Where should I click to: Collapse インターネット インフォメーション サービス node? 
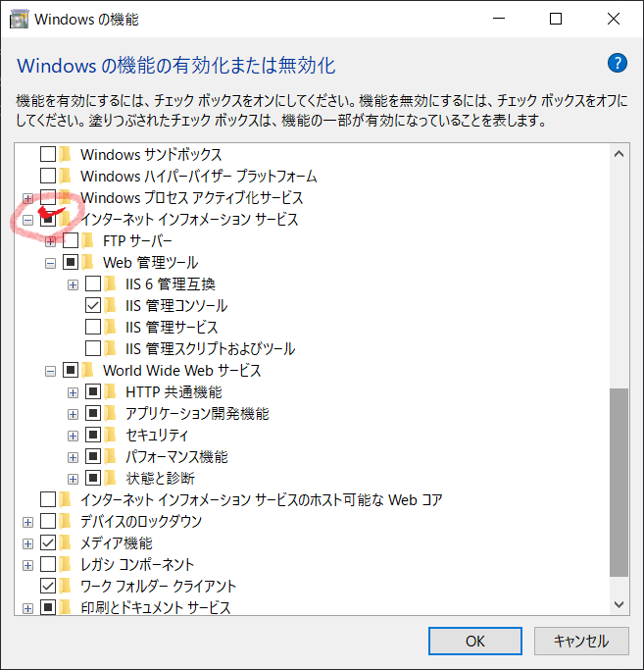coord(27,221)
